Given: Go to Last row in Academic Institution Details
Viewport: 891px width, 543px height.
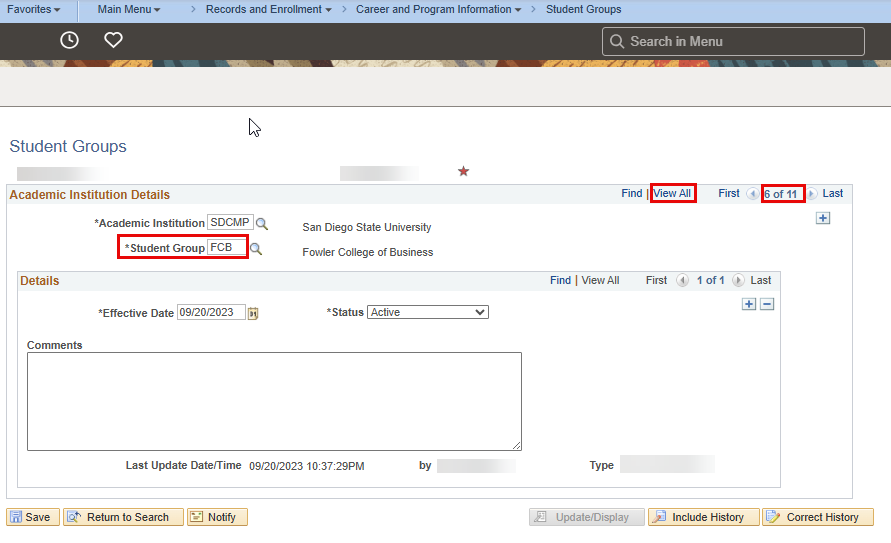Looking at the screenshot, I should (x=832, y=194).
